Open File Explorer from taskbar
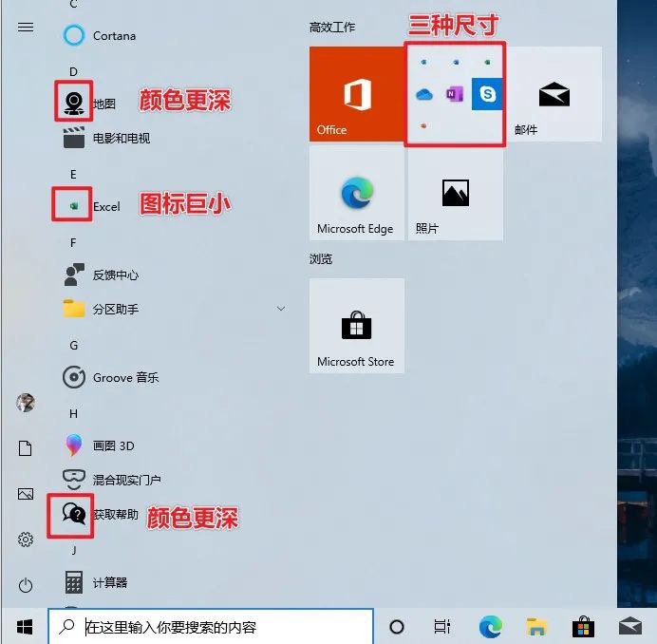Image resolution: width=657 pixels, height=644 pixels. pos(536,627)
